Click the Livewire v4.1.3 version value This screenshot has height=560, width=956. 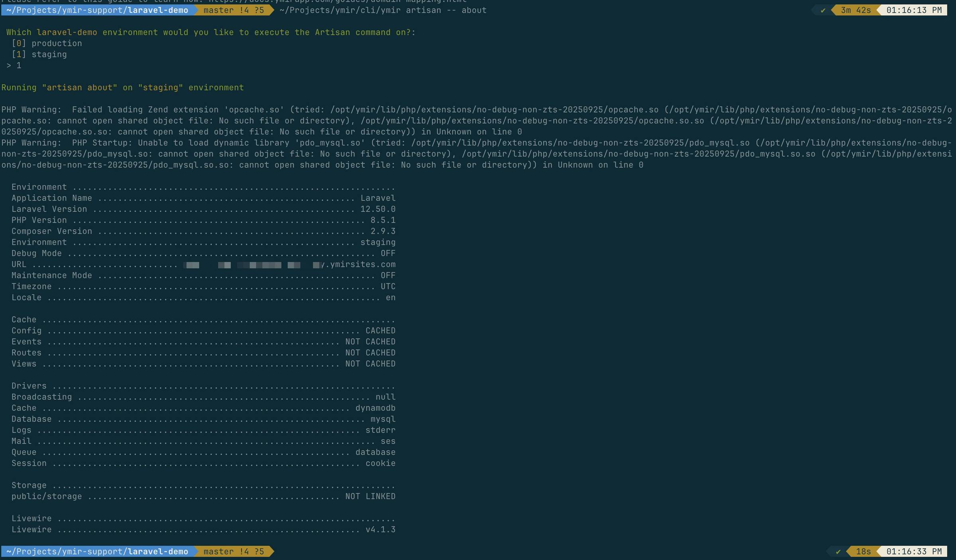click(380, 530)
